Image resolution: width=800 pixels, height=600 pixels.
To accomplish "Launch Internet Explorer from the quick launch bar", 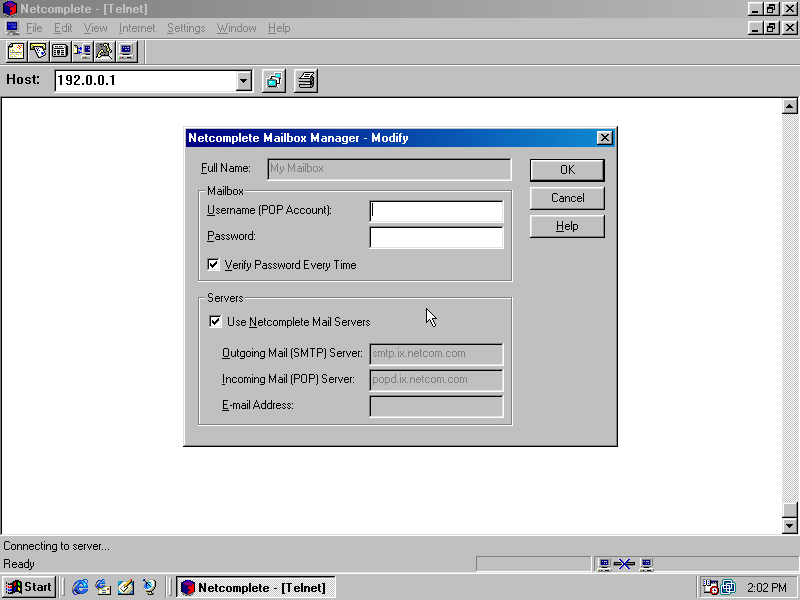I will pyautogui.click(x=80, y=587).
